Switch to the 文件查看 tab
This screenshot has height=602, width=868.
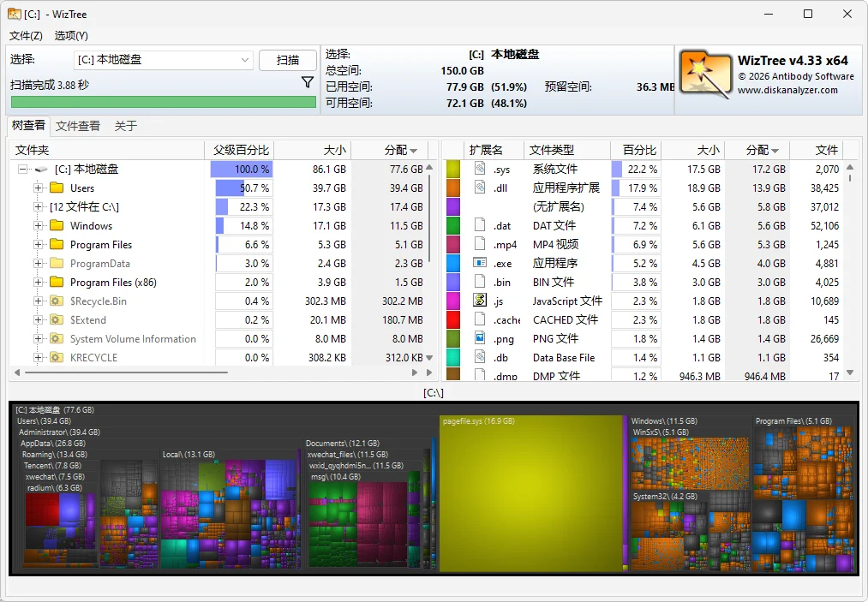coord(78,126)
